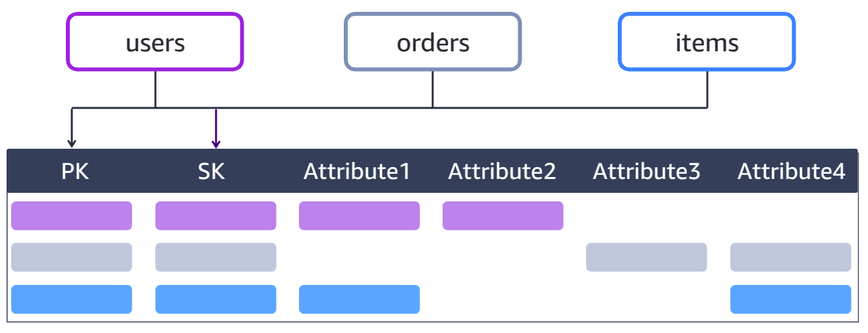Click blue Attribute1 cell in items row
The height and width of the screenshot is (333, 868).
360,299
